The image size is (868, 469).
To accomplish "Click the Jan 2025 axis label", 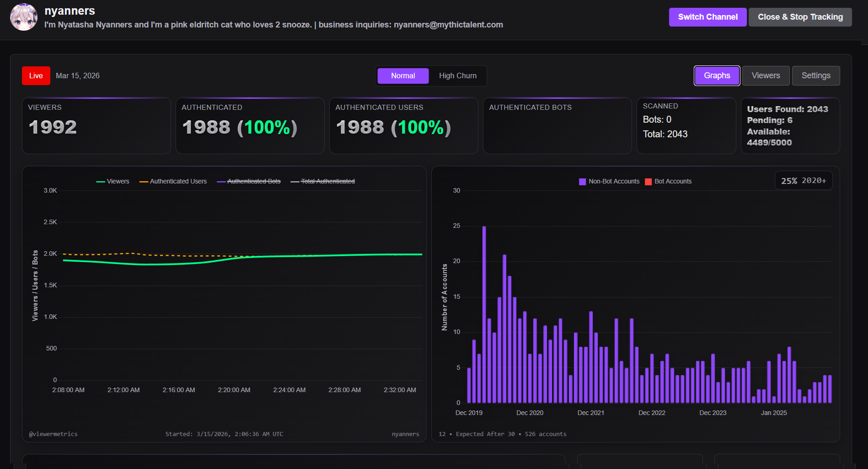I will pyautogui.click(x=774, y=413).
